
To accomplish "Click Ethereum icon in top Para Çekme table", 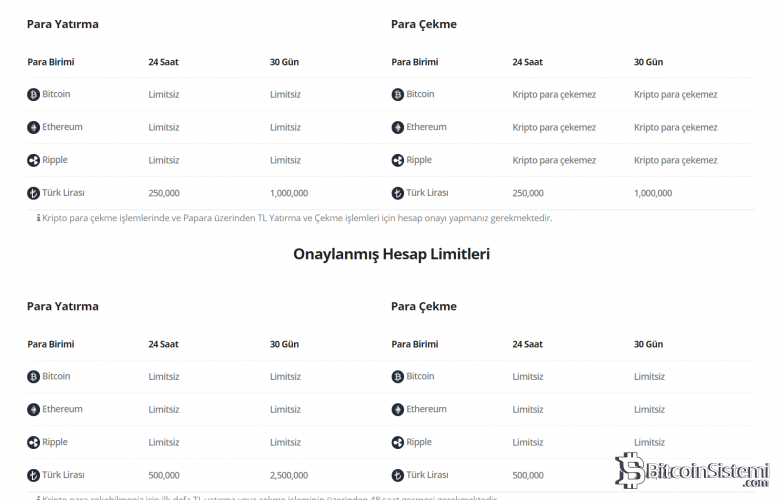I will coord(397,128).
